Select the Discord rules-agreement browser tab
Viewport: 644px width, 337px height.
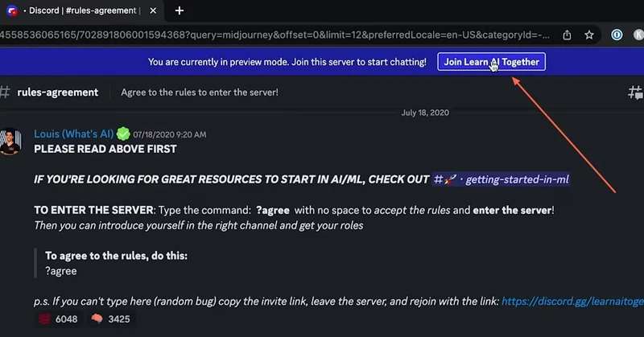(x=80, y=10)
